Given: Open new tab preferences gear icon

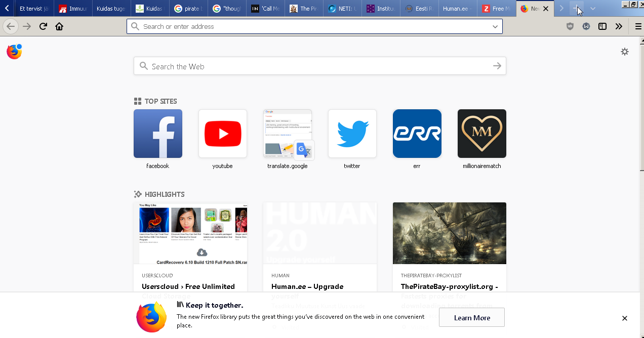Looking at the screenshot, I should point(625,52).
